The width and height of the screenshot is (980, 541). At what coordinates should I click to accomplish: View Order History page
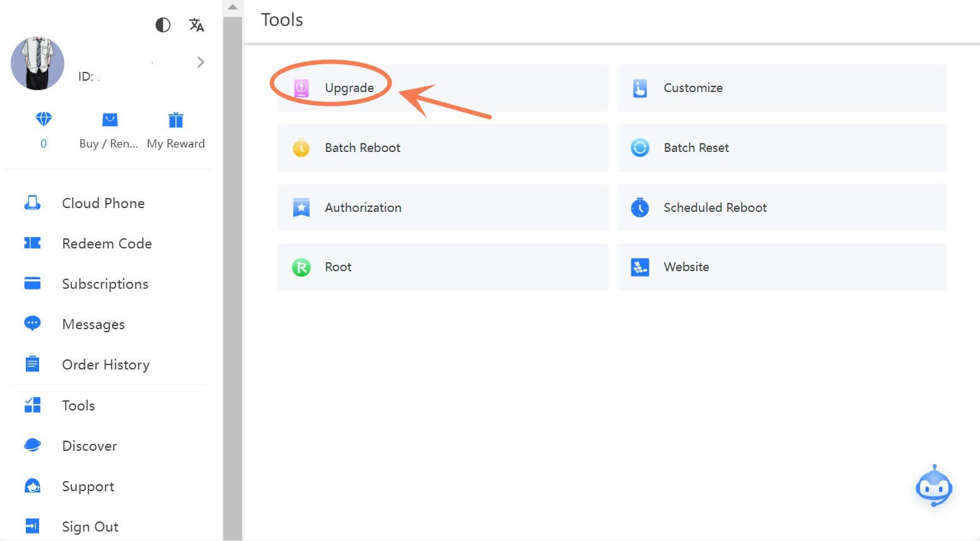(x=106, y=365)
